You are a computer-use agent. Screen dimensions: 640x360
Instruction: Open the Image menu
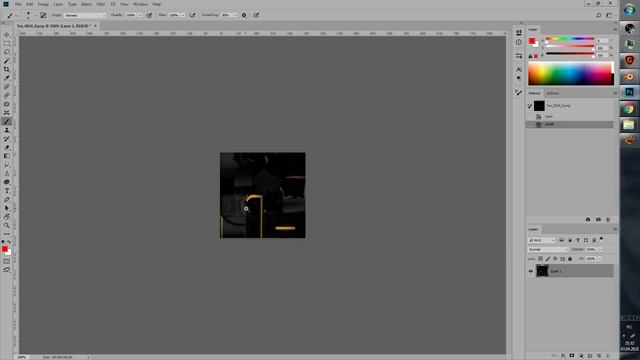(x=43, y=4)
